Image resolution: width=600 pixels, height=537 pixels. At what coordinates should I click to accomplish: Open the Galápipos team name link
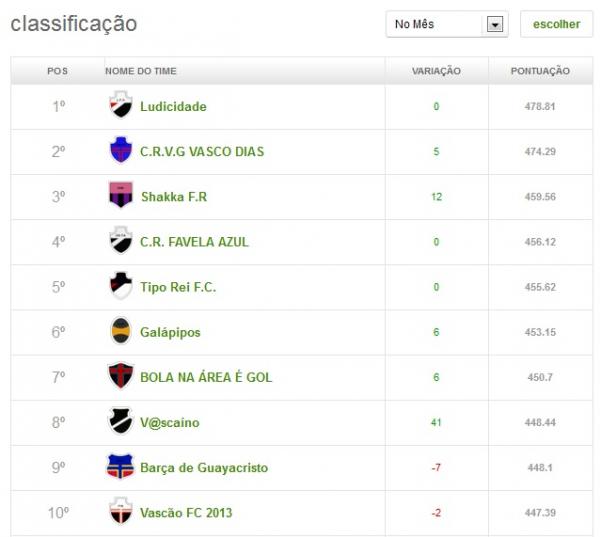coord(170,332)
